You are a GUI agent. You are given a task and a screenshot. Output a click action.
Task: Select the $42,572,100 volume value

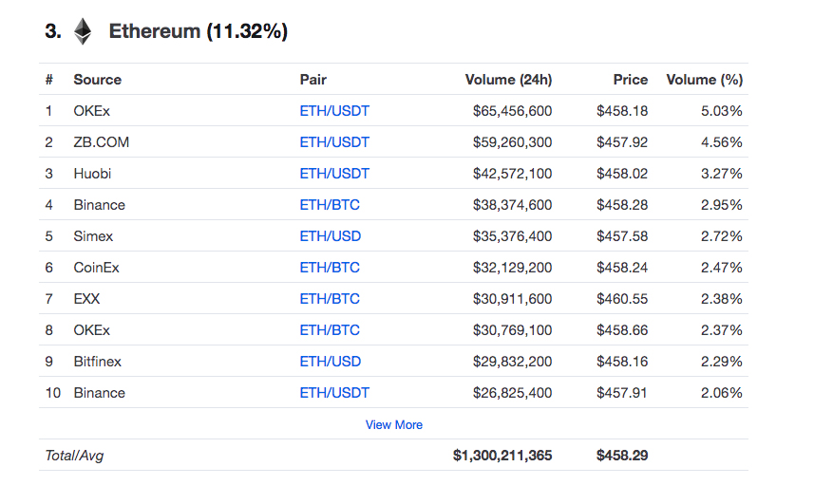(x=512, y=174)
